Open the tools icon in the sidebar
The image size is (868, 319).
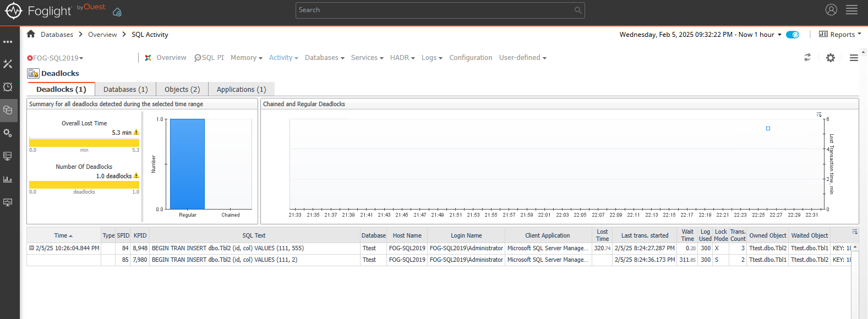[x=8, y=64]
